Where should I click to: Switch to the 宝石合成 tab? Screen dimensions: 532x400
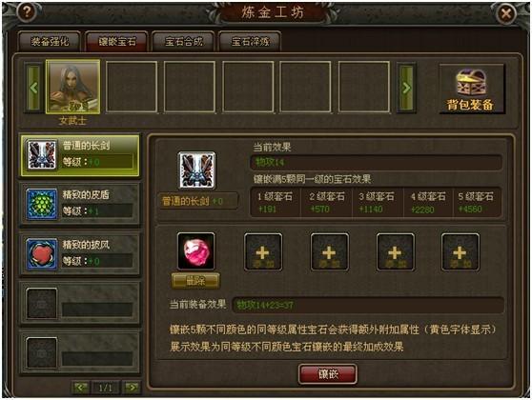pos(183,41)
